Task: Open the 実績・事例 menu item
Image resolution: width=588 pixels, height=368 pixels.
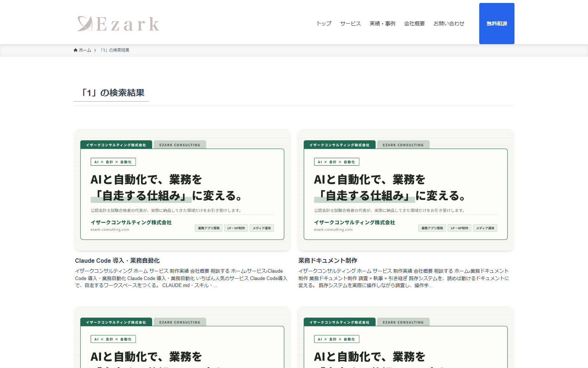Action: (x=382, y=24)
